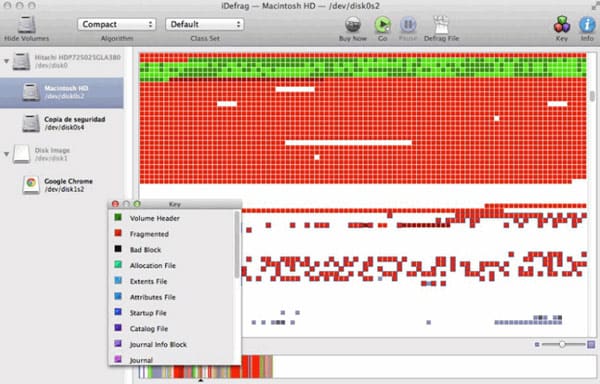Viewport: 600px width, 384px height.
Task: Adjust the block zoom slider knob
Action: point(562,344)
